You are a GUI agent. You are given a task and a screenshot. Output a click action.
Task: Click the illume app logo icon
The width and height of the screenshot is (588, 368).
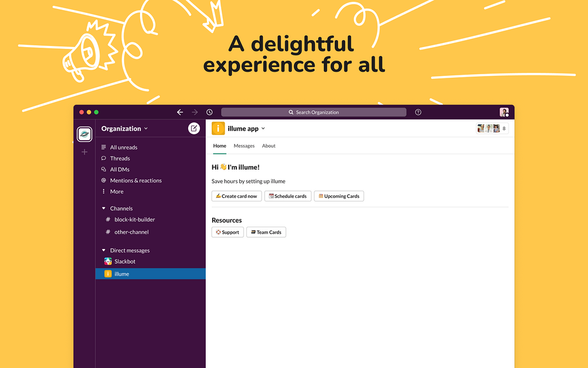218,128
